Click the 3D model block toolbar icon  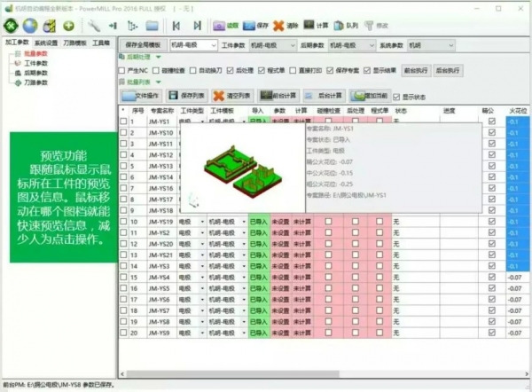49,26
